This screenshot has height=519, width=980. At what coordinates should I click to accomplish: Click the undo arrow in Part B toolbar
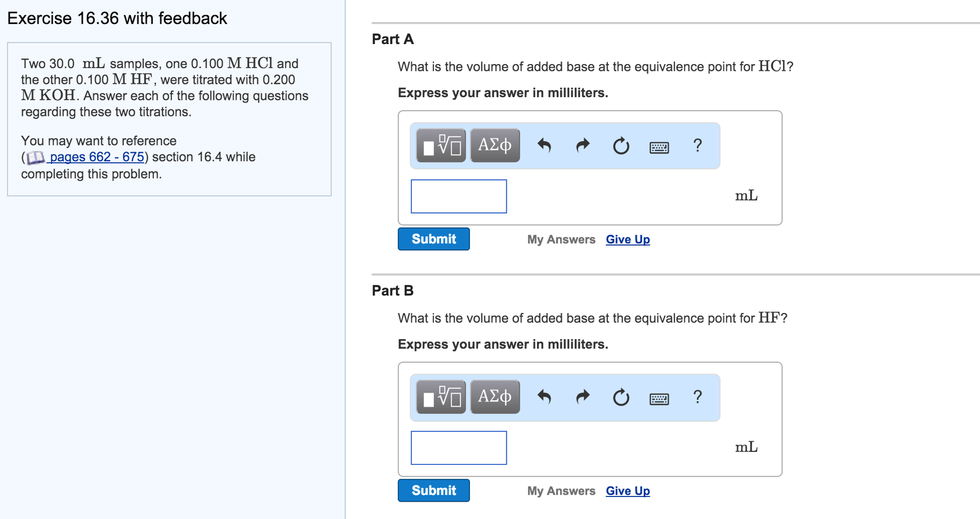pos(545,397)
